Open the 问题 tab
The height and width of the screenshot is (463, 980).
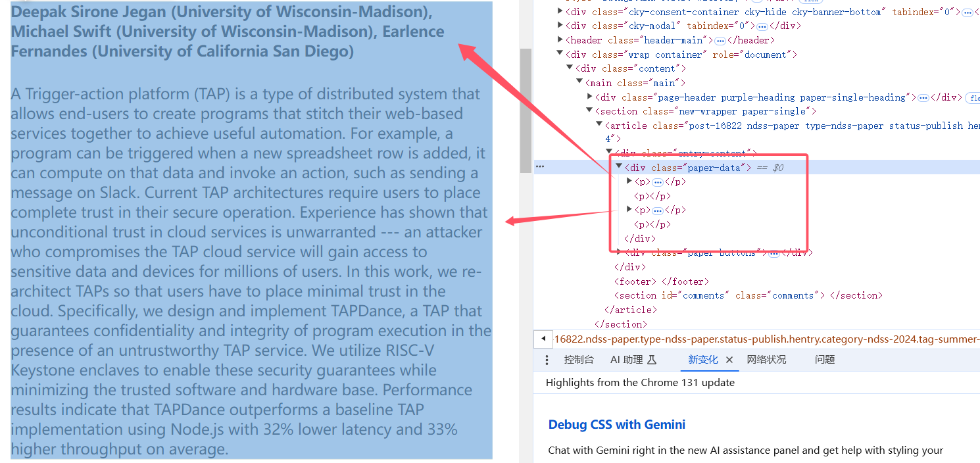824,360
